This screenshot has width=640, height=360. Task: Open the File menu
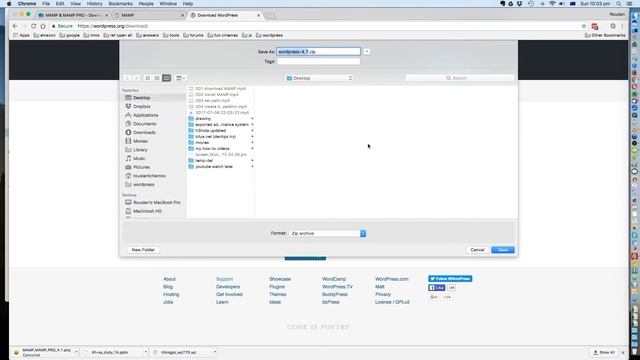tap(46, 4)
